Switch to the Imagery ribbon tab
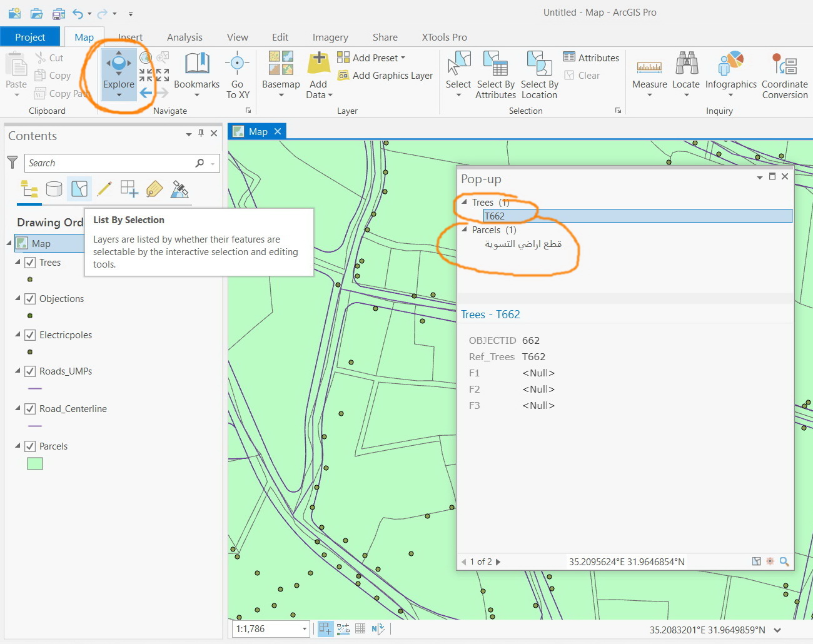 click(x=330, y=38)
